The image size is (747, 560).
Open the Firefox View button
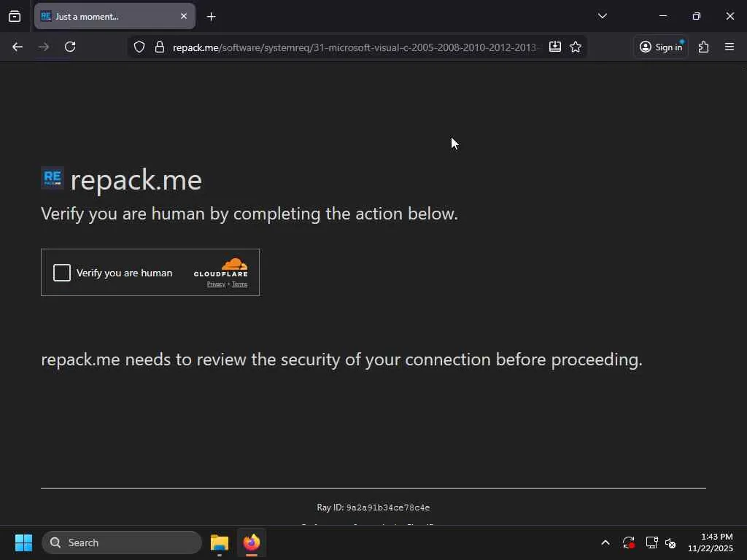(15, 16)
